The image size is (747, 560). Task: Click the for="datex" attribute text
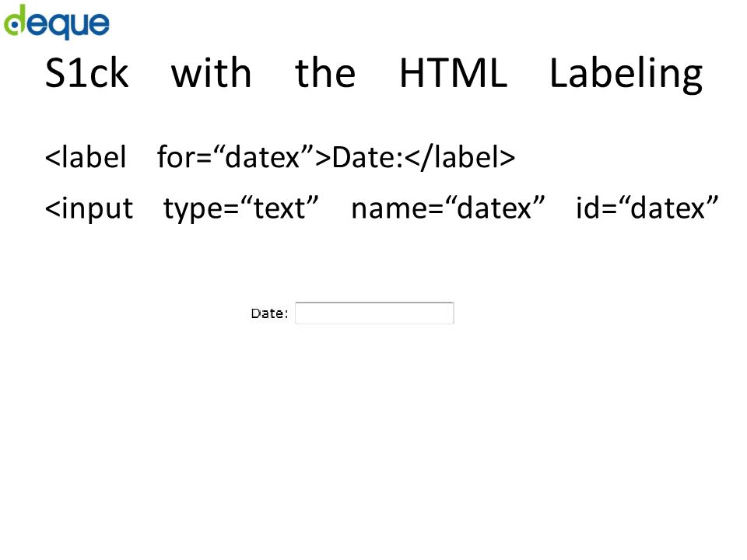235,157
